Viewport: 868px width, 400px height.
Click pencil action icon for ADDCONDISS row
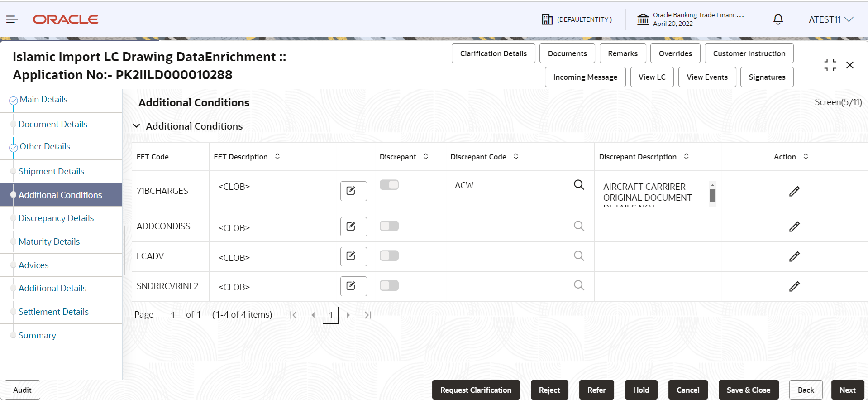tap(794, 227)
